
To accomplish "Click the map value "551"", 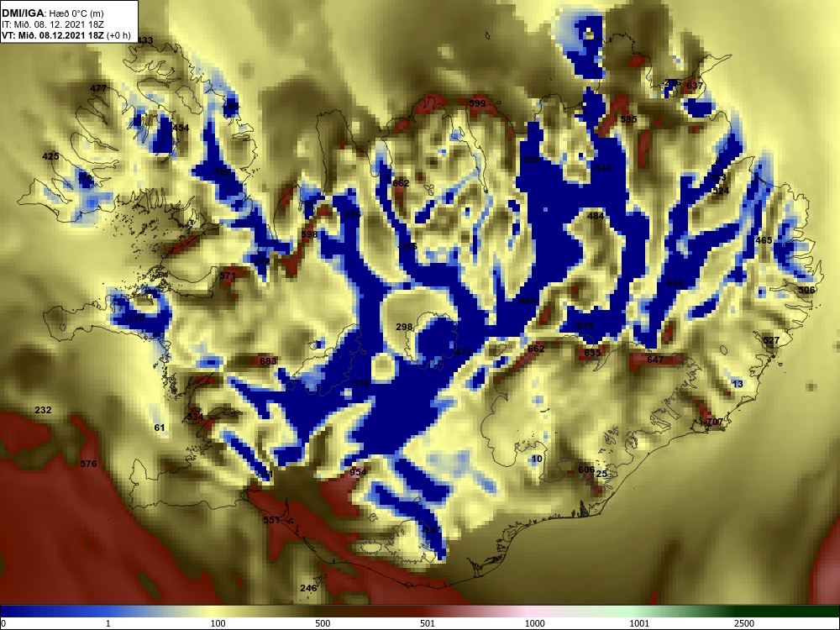I will pos(271,520).
